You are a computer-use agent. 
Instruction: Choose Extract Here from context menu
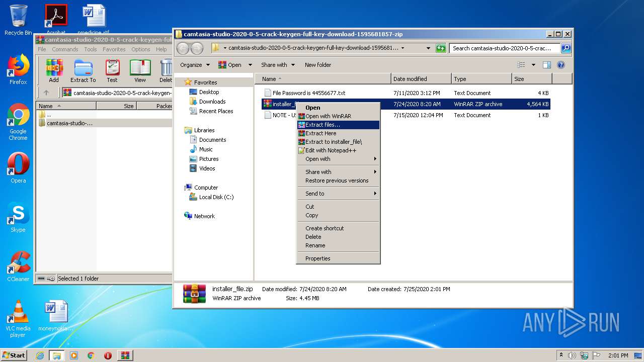339,133
